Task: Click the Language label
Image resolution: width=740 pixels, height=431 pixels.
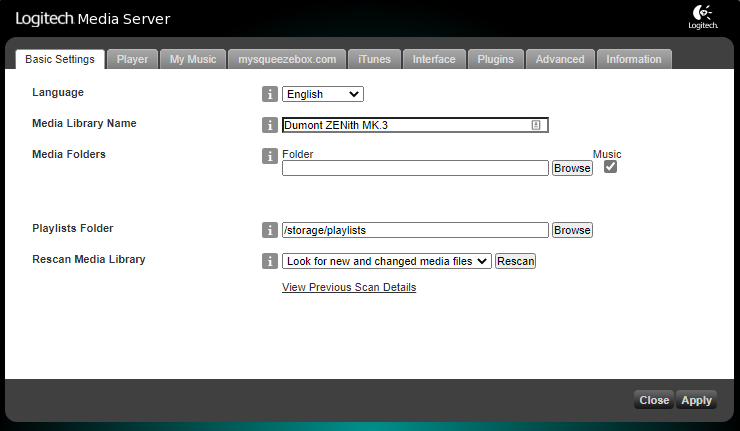Action: pyautogui.click(x=58, y=93)
